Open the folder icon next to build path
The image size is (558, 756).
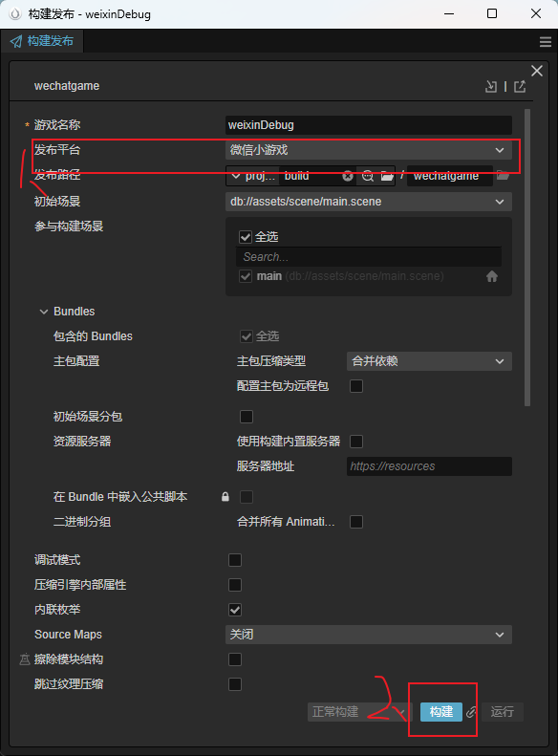[x=387, y=176]
